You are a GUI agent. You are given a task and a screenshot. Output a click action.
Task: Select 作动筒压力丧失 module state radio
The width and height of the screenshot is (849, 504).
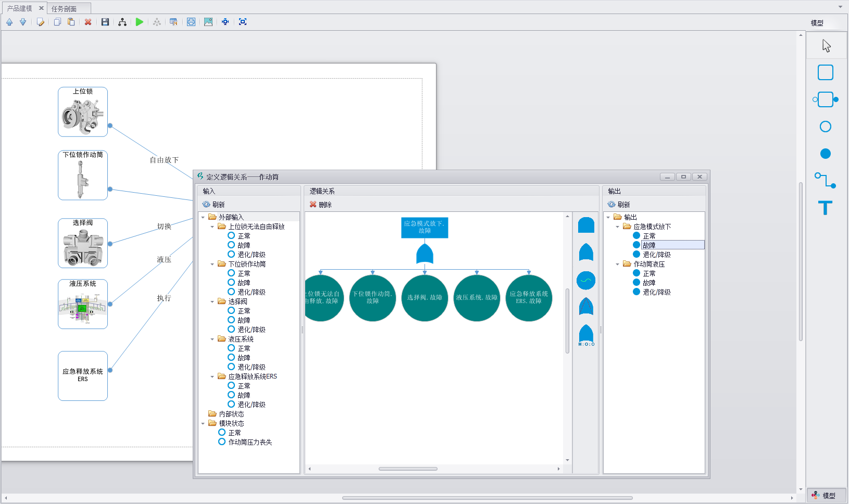pyautogui.click(x=222, y=442)
